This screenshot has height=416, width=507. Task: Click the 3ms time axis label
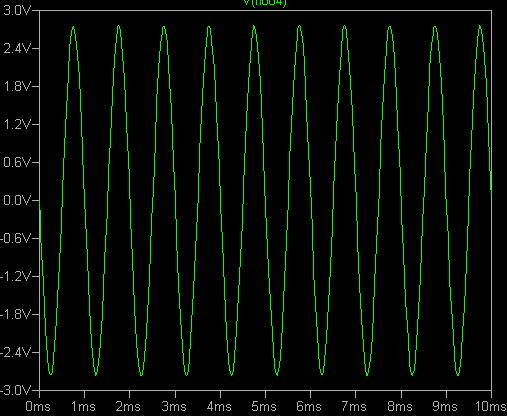pos(174,406)
